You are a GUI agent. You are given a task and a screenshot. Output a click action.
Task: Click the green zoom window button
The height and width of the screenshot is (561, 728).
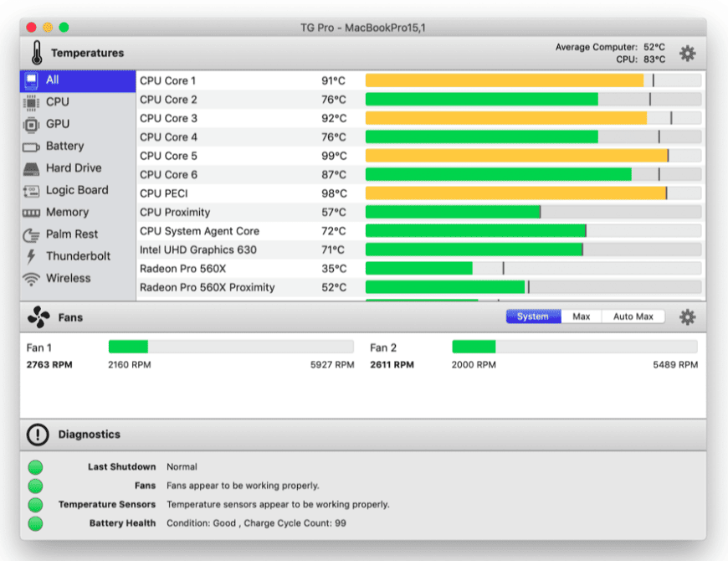(64, 28)
